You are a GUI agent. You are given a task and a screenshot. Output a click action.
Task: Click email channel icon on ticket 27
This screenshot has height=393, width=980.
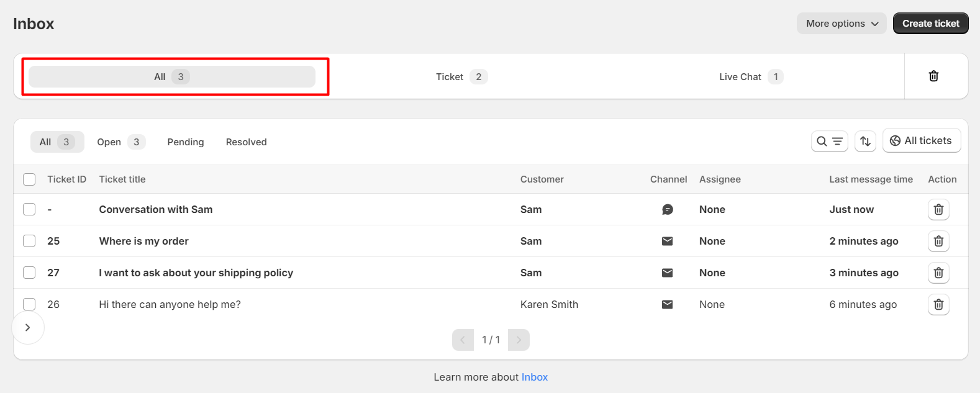[x=668, y=273]
